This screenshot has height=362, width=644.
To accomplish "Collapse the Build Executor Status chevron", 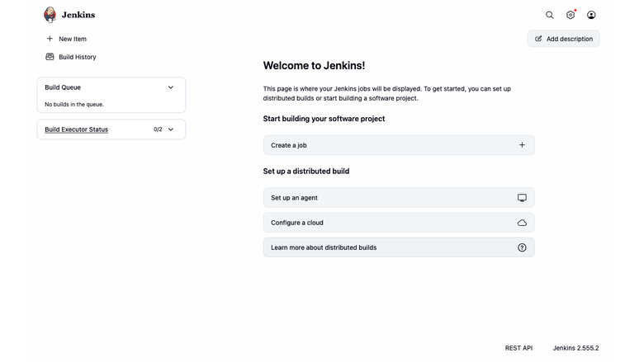I will pos(171,129).
